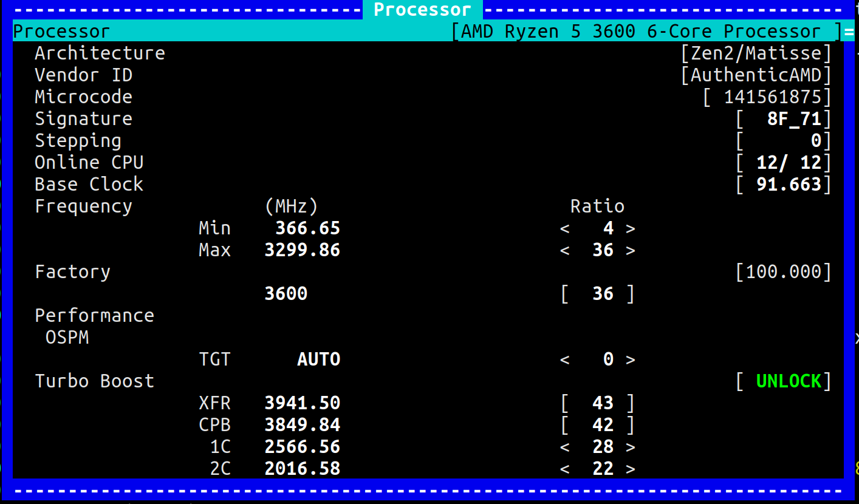Select the OSPM row label
The width and height of the screenshot is (859, 504).
pyautogui.click(x=67, y=338)
